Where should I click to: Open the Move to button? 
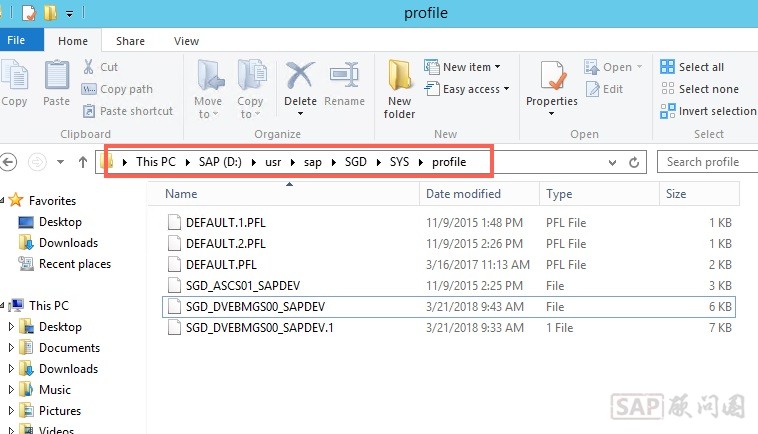(208, 89)
